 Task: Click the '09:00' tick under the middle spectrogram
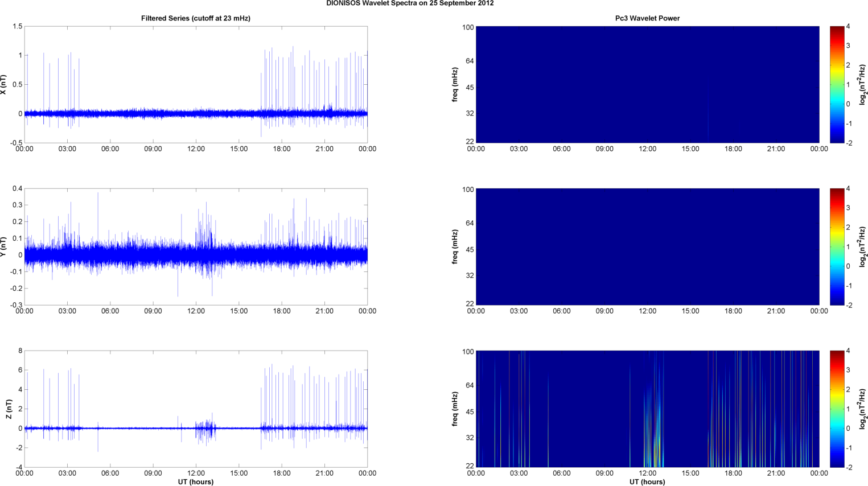tap(604, 311)
